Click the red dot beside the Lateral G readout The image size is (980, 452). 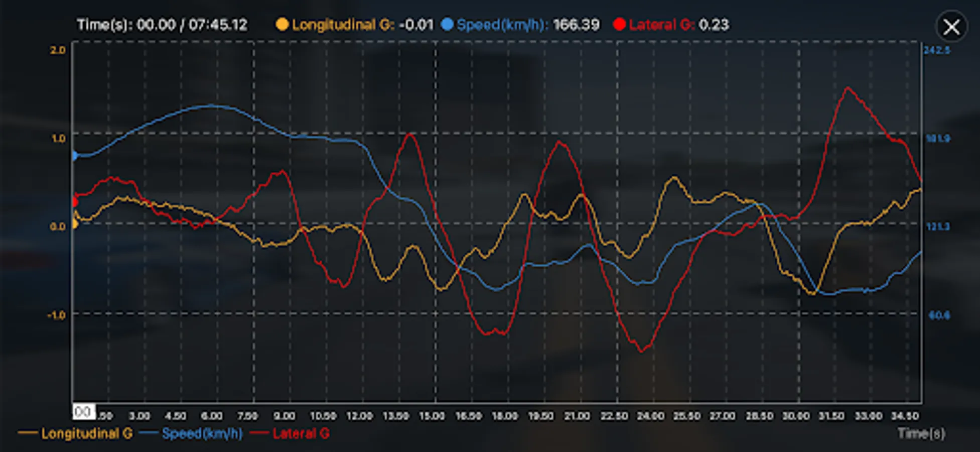pos(619,24)
